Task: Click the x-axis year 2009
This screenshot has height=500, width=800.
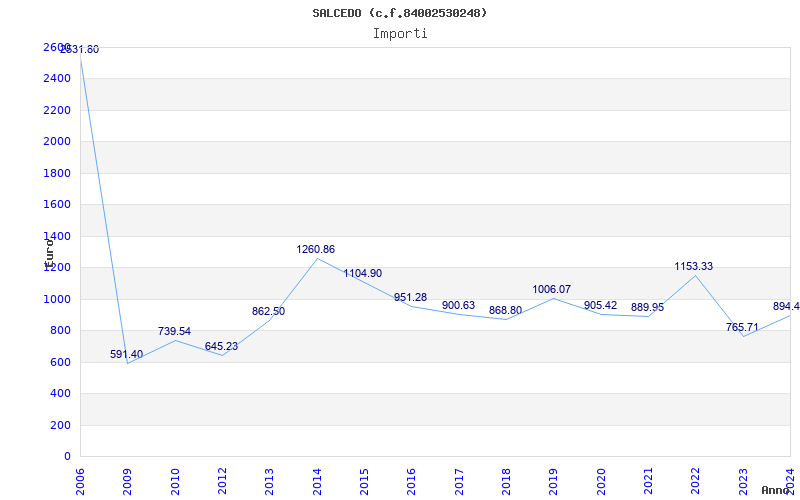Action: point(127,481)
